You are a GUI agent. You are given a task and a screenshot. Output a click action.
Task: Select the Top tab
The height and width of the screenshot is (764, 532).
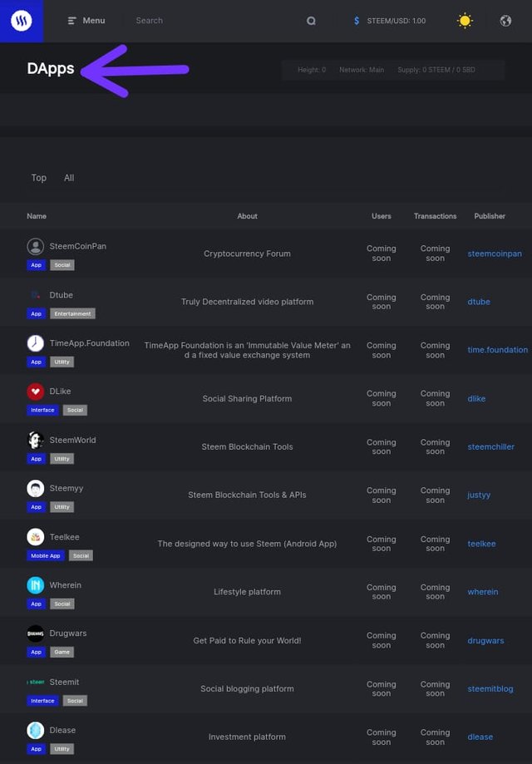click(x=39, y=178)
